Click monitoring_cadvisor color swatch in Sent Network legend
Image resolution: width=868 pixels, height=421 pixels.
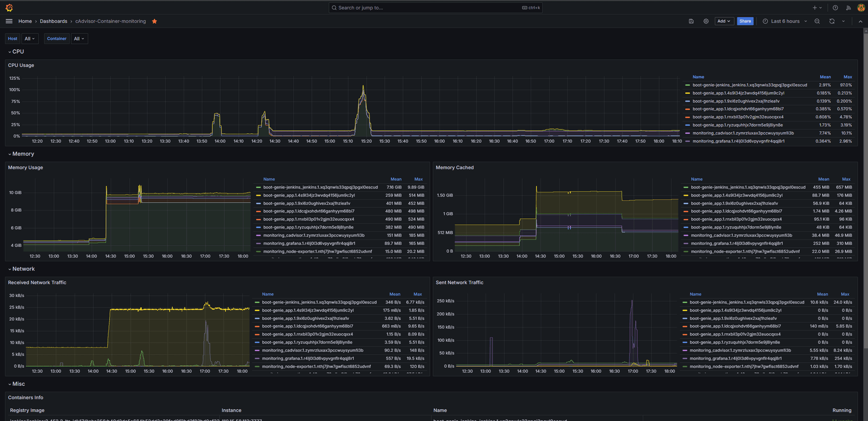tap(684, 351)
